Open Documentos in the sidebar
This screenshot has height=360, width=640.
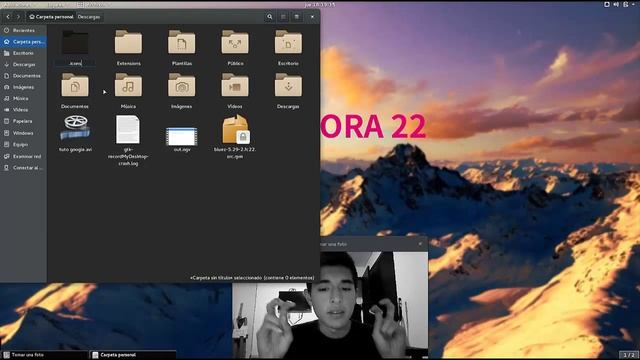[23, 76]
